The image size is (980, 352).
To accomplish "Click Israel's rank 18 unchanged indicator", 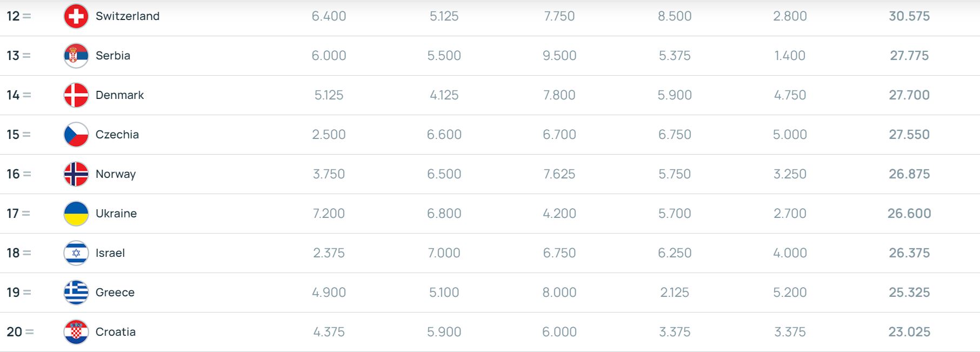I will tap(27, 253).
